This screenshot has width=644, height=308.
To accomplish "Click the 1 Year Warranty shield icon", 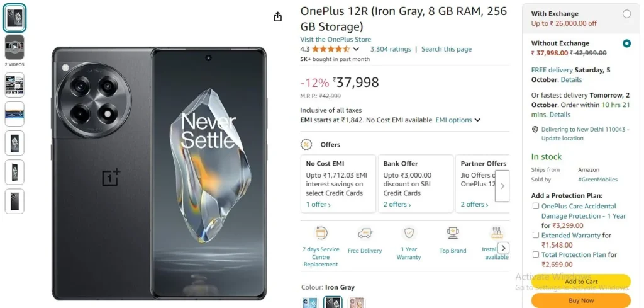I will pyautogui.click(x=409, y=233).
